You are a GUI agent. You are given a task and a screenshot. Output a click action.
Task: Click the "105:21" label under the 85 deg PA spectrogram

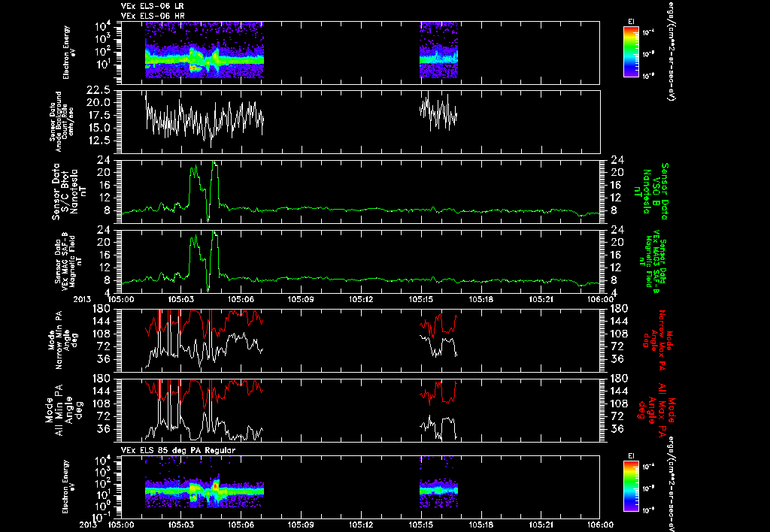pyautogui.click(x=541, y=525)
